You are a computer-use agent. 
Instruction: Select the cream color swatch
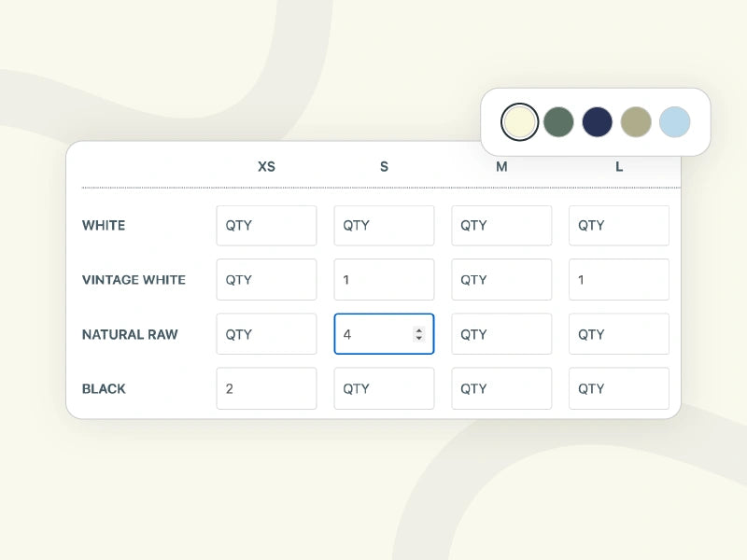[519, 122]
